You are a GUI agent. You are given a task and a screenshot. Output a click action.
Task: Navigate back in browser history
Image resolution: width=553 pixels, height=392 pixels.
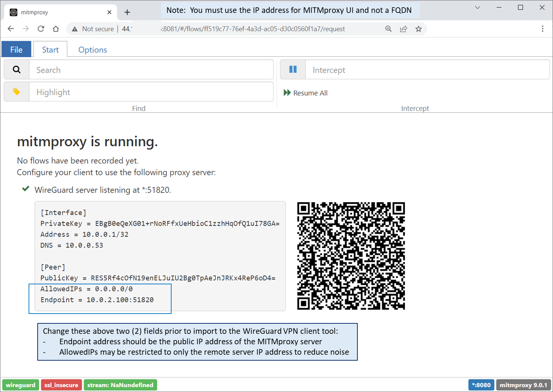[11, 29]
